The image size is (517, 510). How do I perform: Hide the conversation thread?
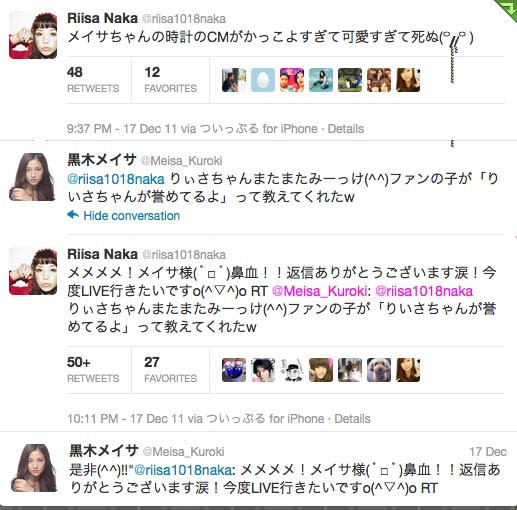(x=131, y=216)
